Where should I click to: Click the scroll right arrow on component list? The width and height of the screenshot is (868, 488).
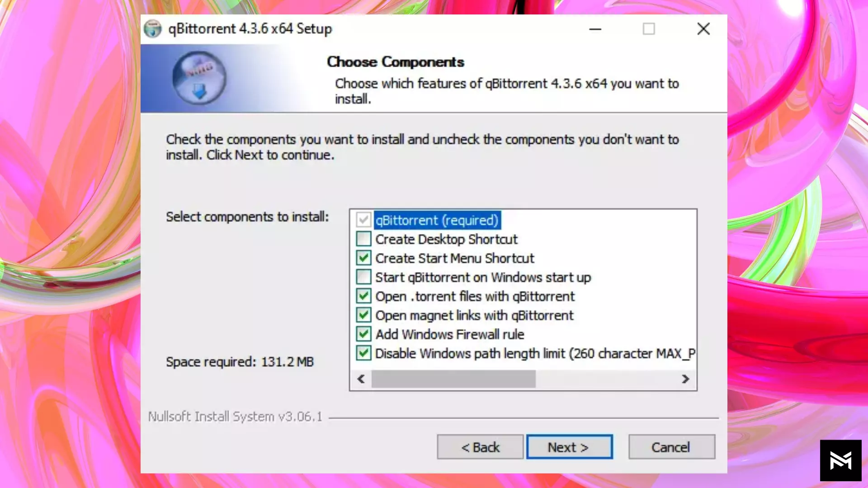685,379
